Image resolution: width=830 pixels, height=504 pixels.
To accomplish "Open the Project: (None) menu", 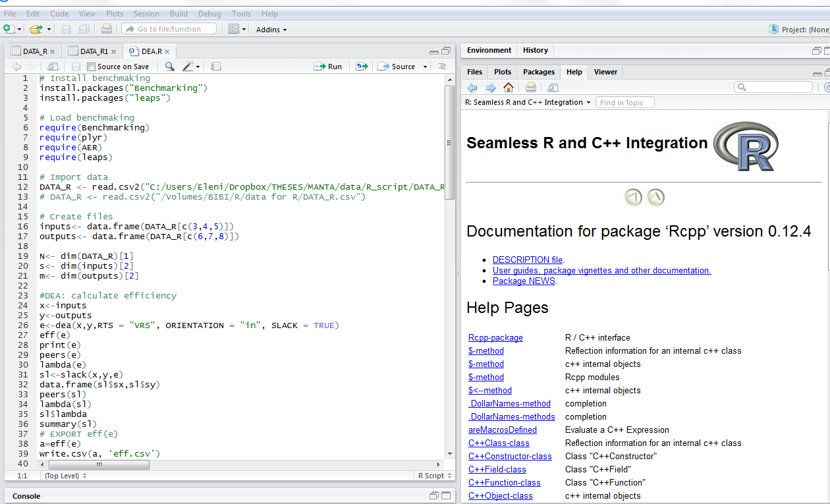I will [799, 30].
